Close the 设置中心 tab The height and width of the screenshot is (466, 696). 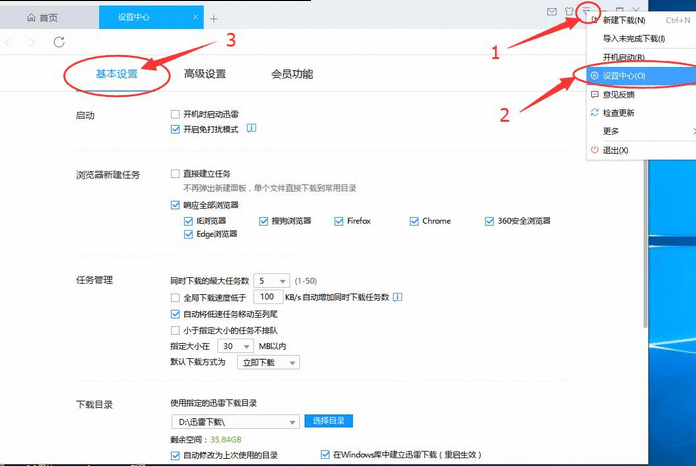[195, 17]
